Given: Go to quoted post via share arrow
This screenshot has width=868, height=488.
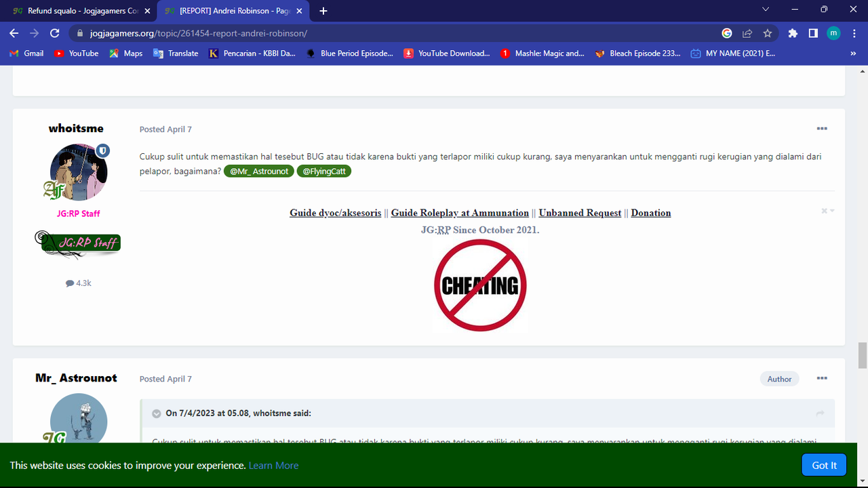Looking at the screenshot, I should coord(820,413).
